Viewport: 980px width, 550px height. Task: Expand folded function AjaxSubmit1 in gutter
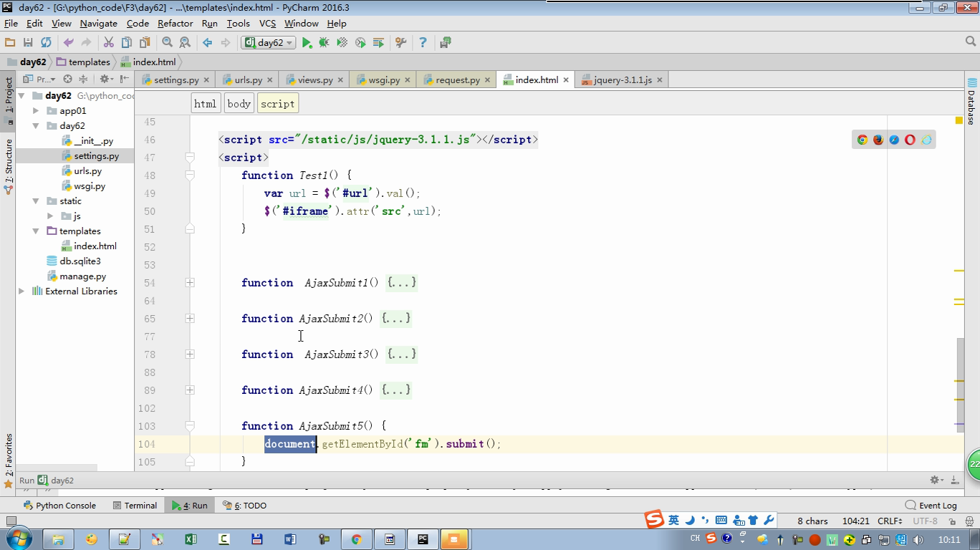pyautogui.click(x=190, y=283)
